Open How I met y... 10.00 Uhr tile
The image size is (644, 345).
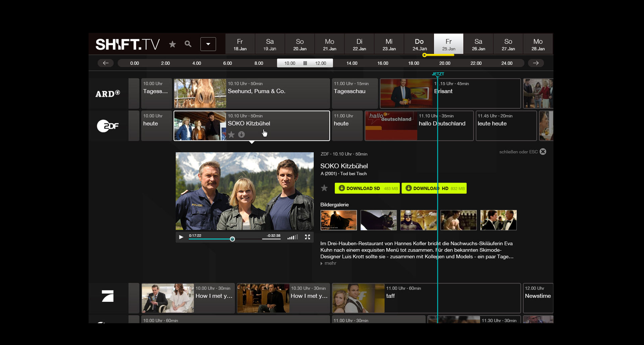point(188,298)
